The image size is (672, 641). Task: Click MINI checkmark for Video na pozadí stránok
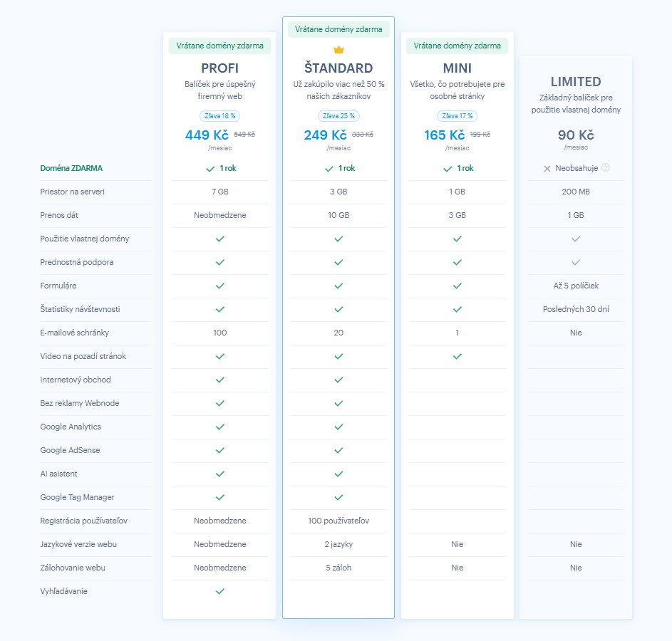tap(458, 356)
